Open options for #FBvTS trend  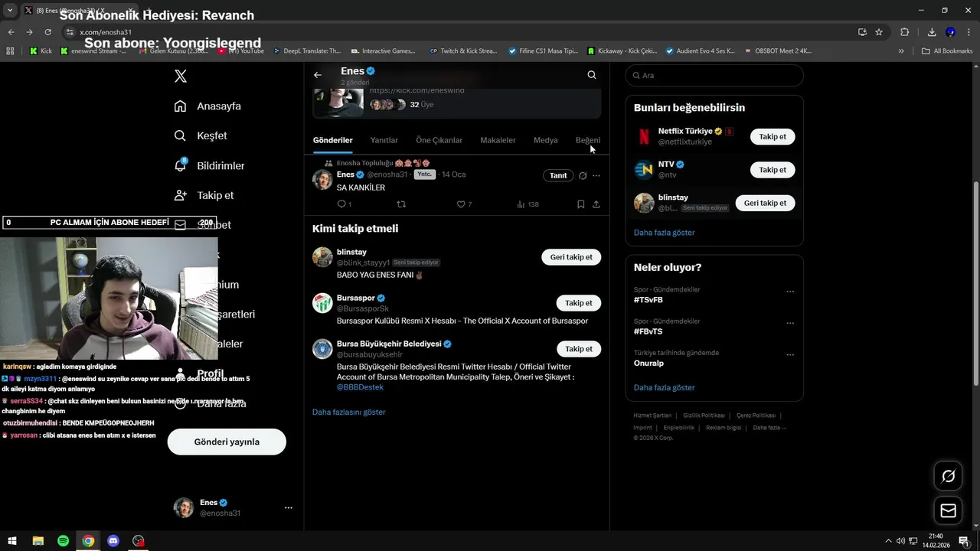coord(790,323)
